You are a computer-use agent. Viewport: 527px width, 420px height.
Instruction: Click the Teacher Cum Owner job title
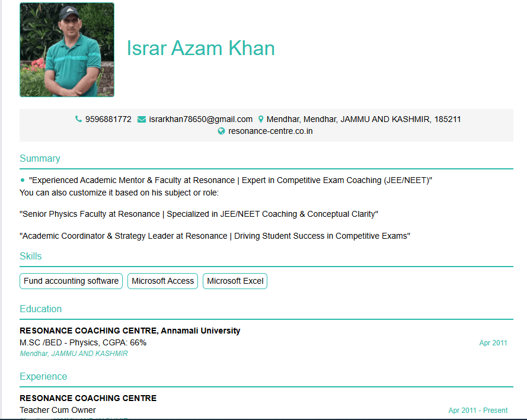[x=58, y=410]
